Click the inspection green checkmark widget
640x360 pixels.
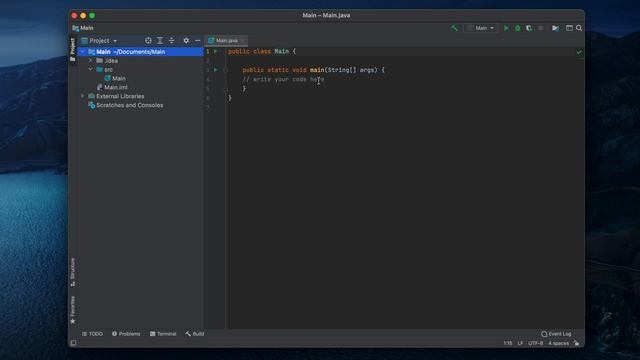click(579, 52)
